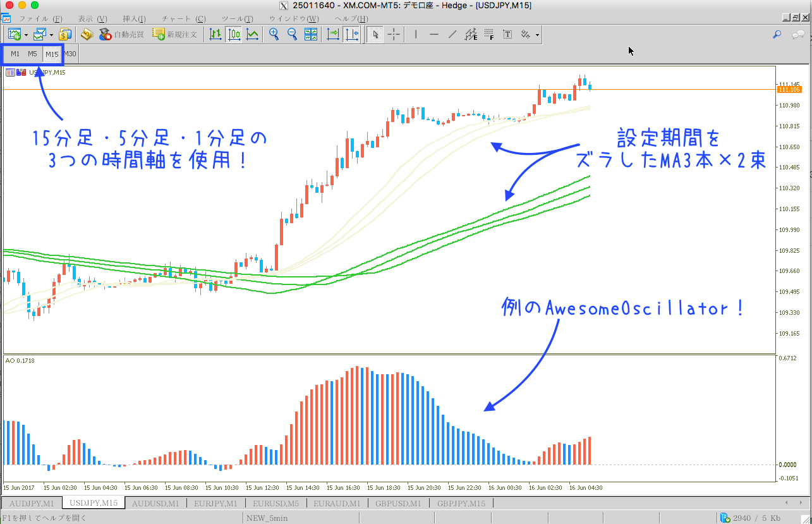Select the crosshair cursor tool
The image size is (812, 524).
point(393,34)
